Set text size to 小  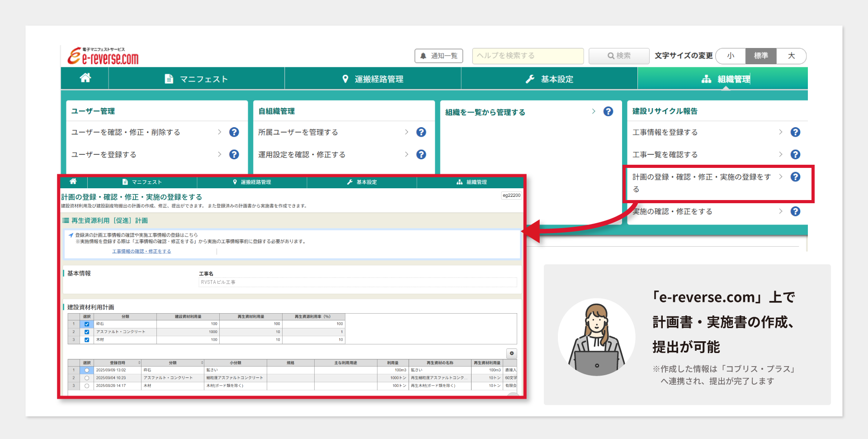[731, 56]
